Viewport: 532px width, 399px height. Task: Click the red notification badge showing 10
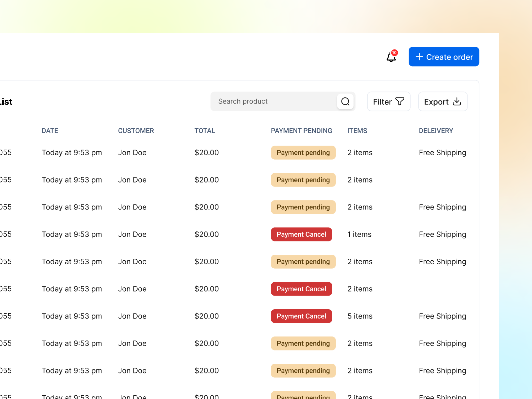click(x=394, y=53)
